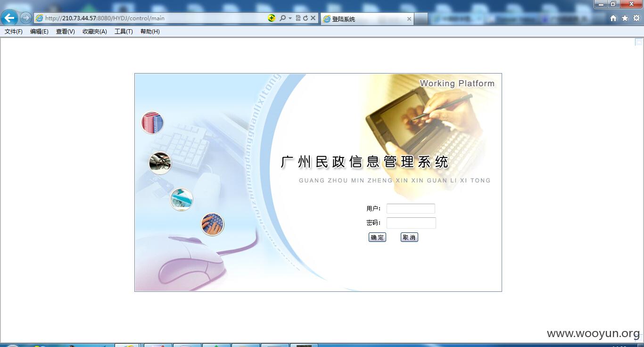Open the 收藏夹(A) menu
The height and width of the screenshot is (347, 644).
pyautogui.click(x=95, y=32)
